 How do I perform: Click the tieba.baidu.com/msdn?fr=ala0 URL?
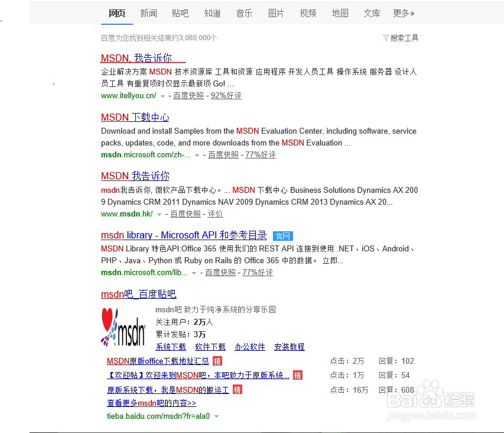158,416
